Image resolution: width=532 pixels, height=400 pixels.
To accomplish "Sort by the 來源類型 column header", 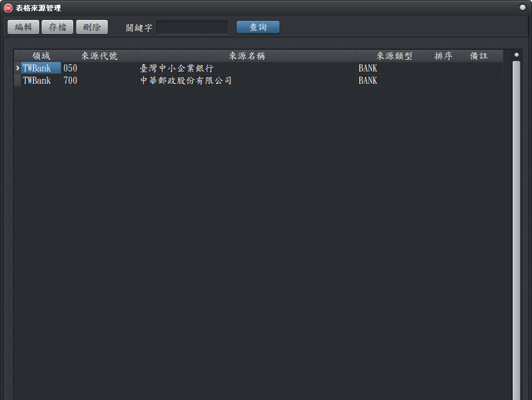I will [x=394, y=56].
